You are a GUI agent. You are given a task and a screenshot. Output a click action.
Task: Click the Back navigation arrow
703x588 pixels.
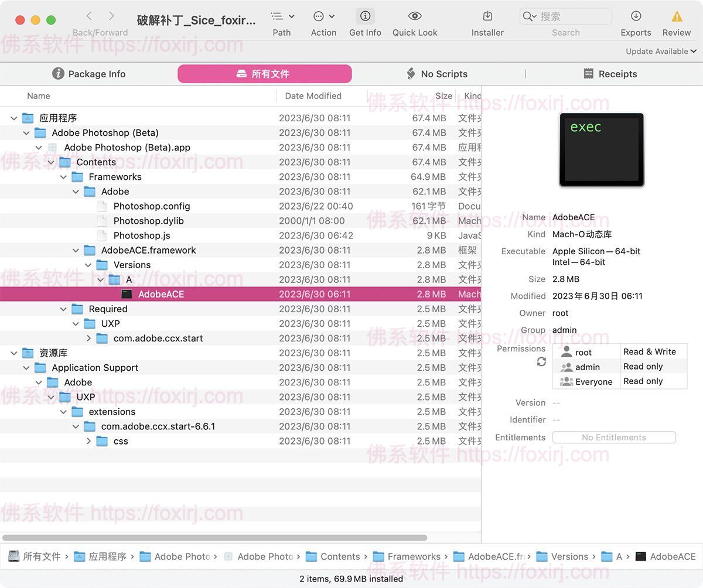pos(88,16)
